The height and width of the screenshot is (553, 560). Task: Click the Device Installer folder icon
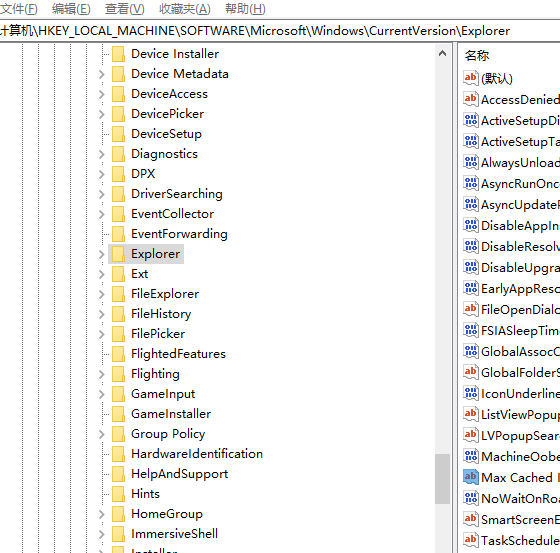click(x=118, y=54)
